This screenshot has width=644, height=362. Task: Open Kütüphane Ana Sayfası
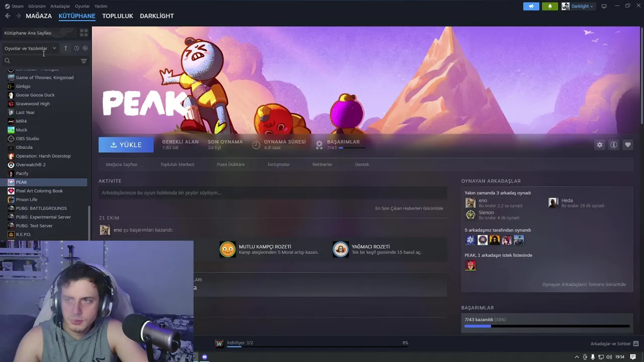pos(39,33)
